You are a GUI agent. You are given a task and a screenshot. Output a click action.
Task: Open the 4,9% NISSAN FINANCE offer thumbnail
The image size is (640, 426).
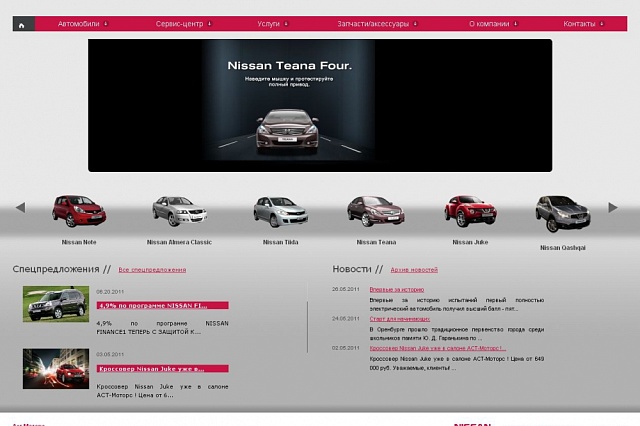click(56, 304)
